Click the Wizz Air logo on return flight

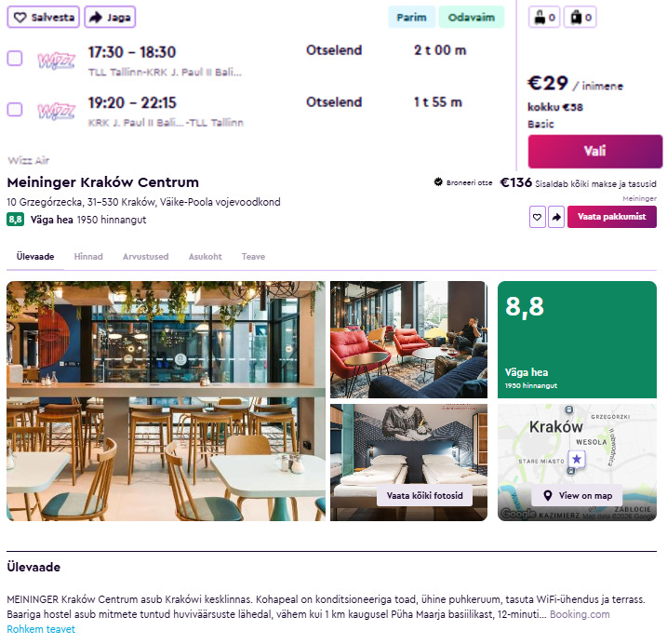(56, 111)
